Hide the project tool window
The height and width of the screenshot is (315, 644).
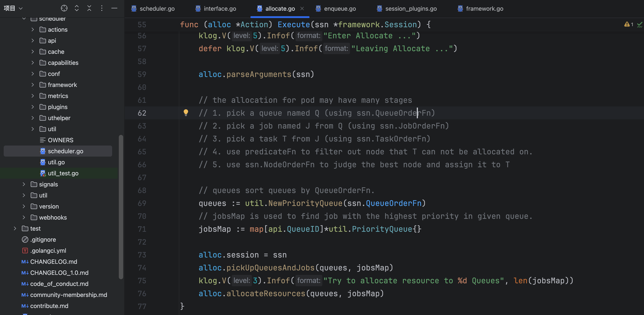(x=114, y=8)
